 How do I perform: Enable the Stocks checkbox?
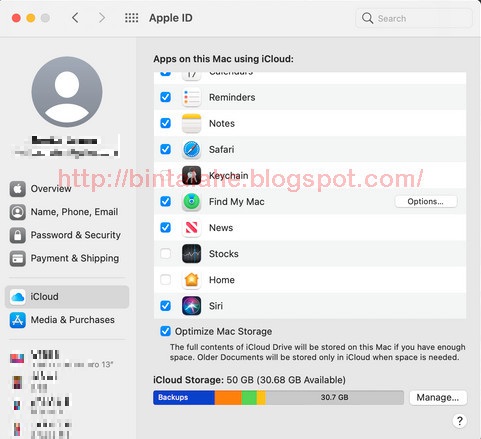tap(165, 254)
